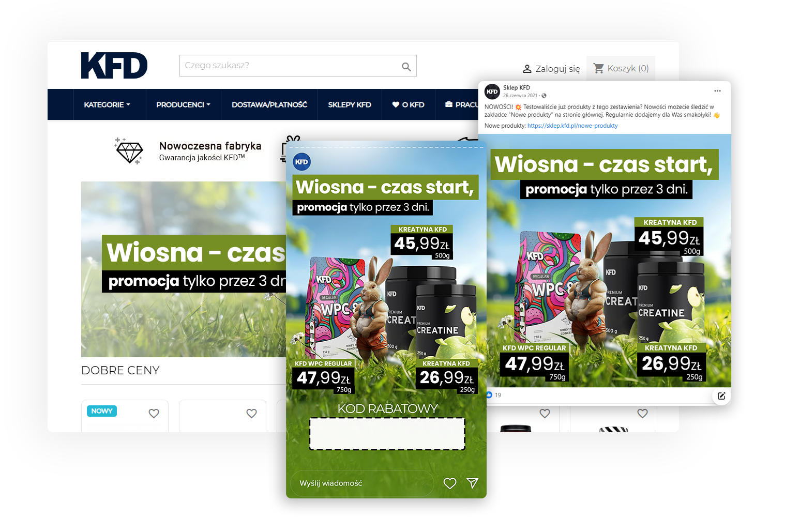Open the Koszyk (0) cart dropdown
The image size is (800, 532).
pyautogui.click(x=621, y=68)
